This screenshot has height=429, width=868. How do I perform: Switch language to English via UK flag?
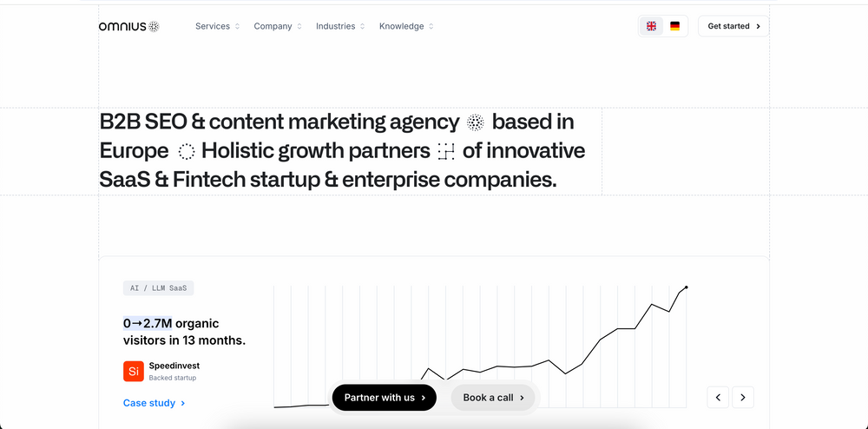click(652, 26)
